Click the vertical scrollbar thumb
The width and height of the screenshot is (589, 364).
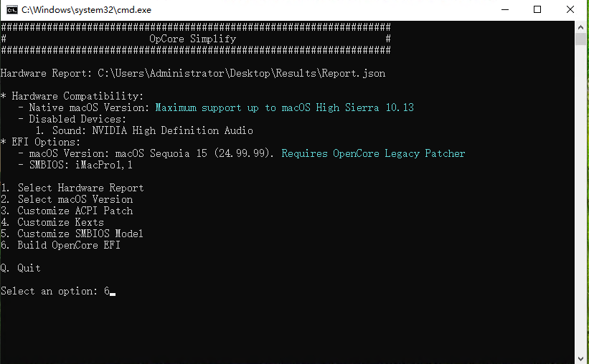(x=582, y=40)
